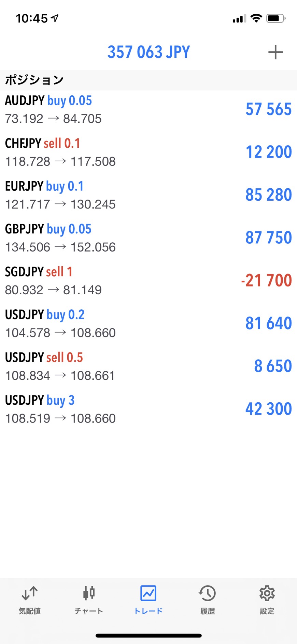Open the 気配値 quotes tab icon
This screenshot has height=644, width=297.
point(30,593)
